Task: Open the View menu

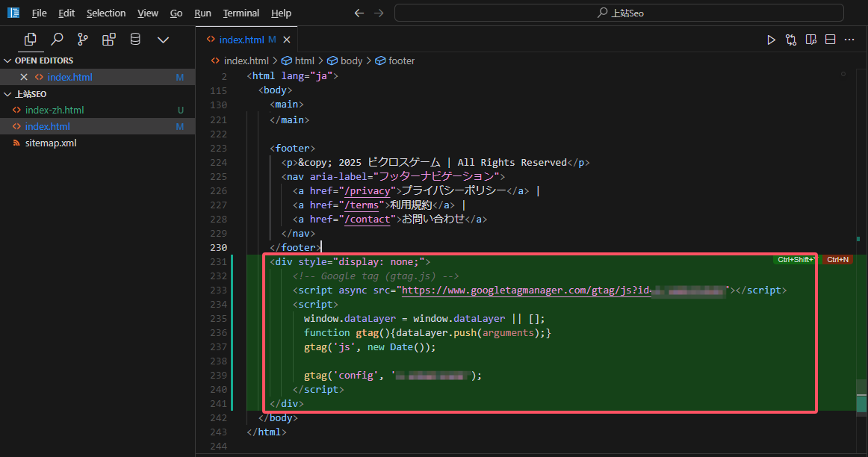Action: tap(148, 13)
